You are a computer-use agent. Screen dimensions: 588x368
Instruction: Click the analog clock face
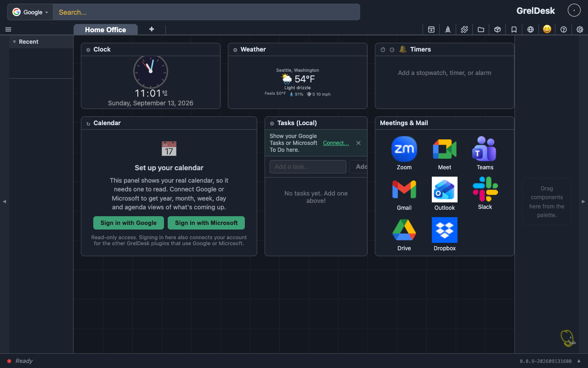tap(151, 72)
